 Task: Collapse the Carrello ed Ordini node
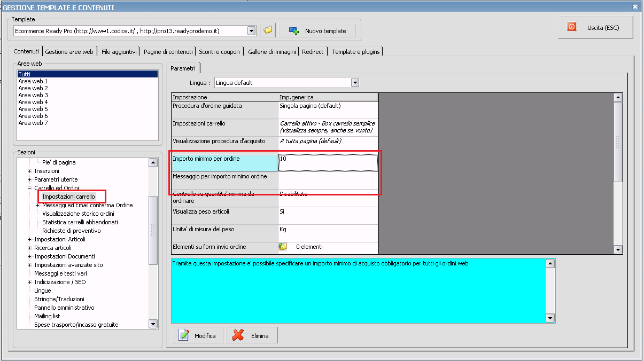[x=30, y=188]
